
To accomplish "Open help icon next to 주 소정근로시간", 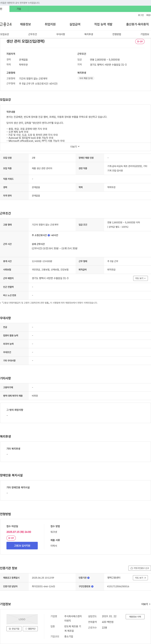I will [49, 235].
